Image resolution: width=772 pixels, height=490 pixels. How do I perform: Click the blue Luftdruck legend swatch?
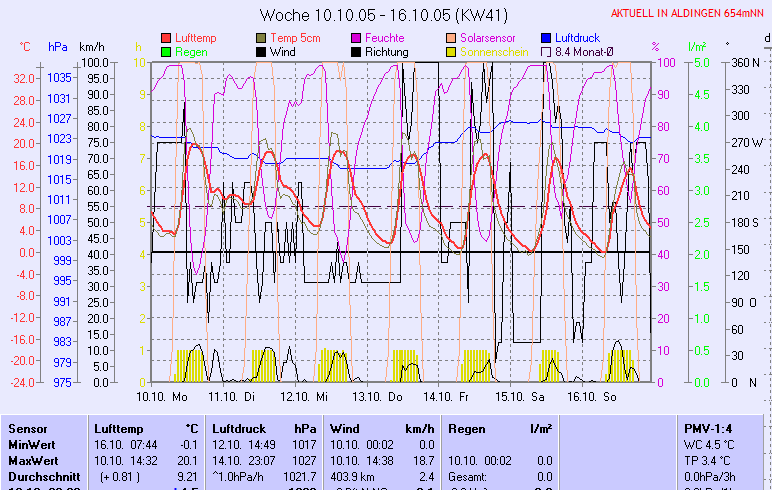[546, 38]
